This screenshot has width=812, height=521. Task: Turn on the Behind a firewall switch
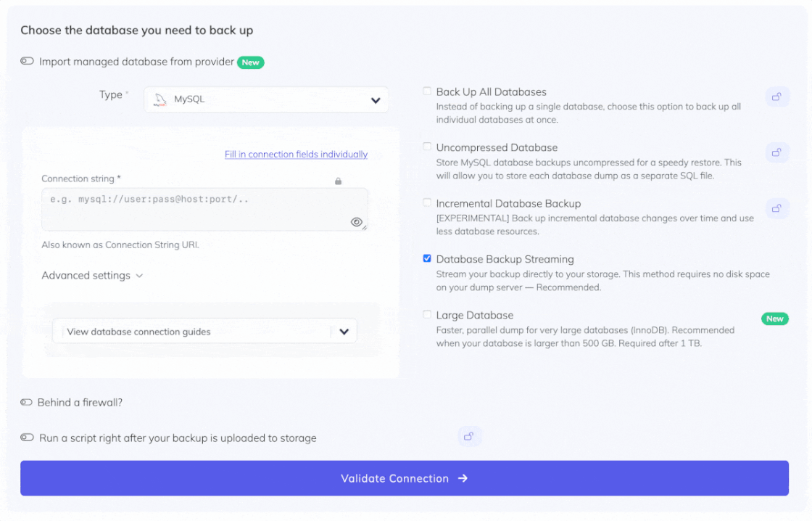(28, 402)
